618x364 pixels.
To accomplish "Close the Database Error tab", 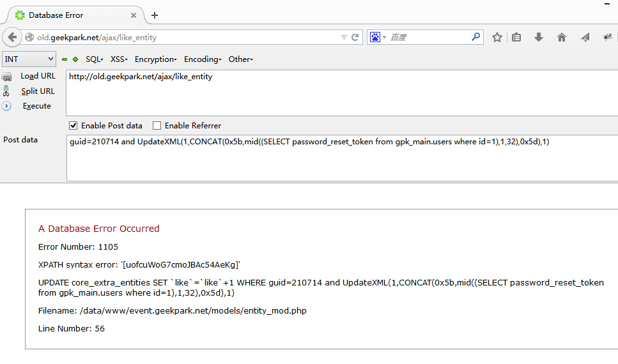I will 134,15.
